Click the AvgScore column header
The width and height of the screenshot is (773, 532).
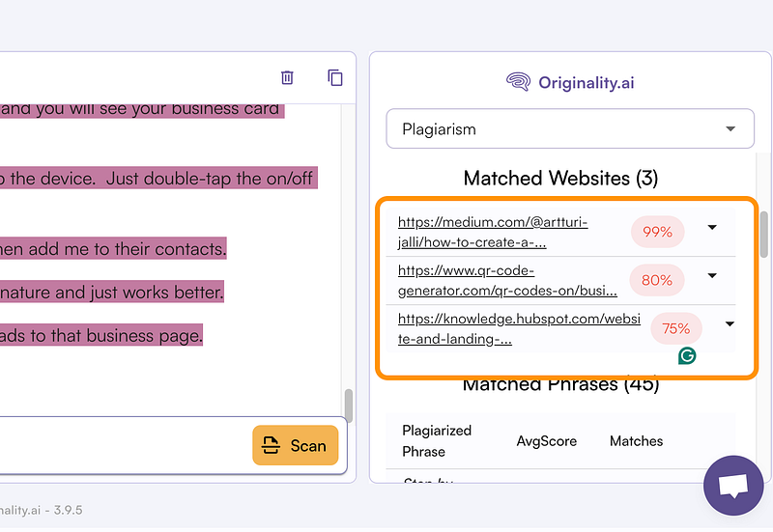pyautogui.click(x=546, y=441)
